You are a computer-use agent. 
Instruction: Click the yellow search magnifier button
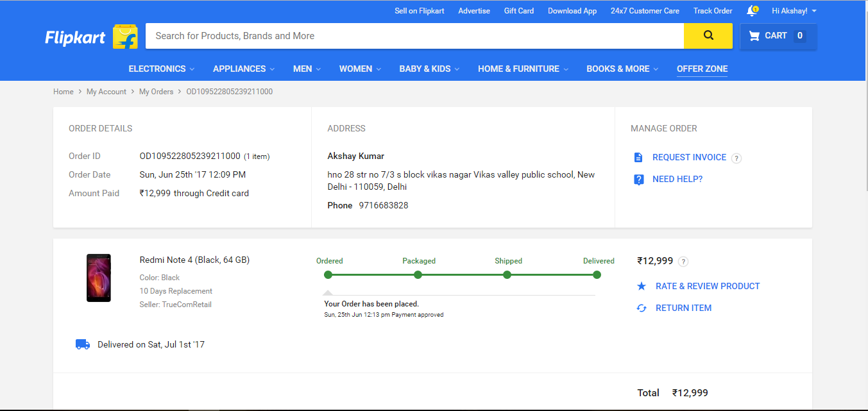708,36
